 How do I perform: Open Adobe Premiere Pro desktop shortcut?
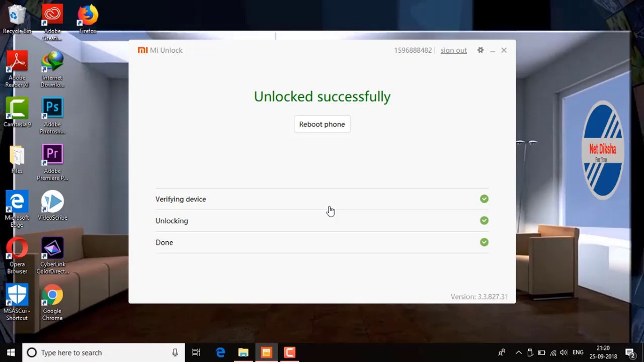click(52, 163)
